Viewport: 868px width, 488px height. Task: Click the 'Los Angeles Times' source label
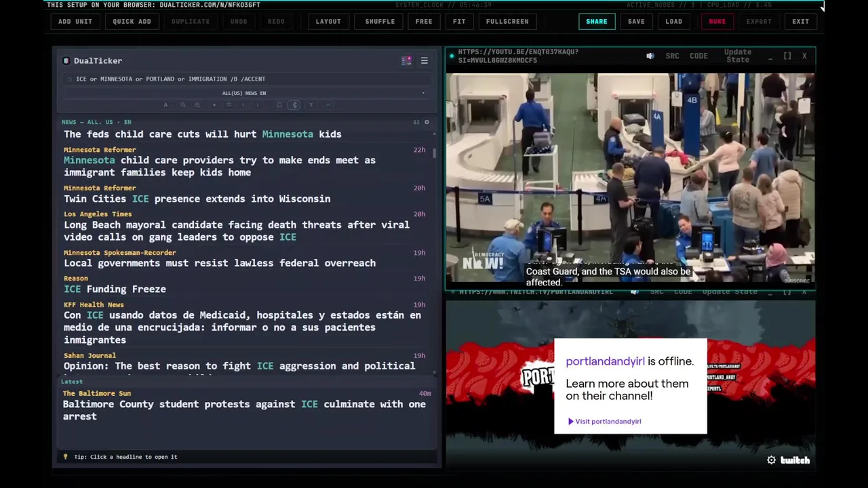(98, 214)
